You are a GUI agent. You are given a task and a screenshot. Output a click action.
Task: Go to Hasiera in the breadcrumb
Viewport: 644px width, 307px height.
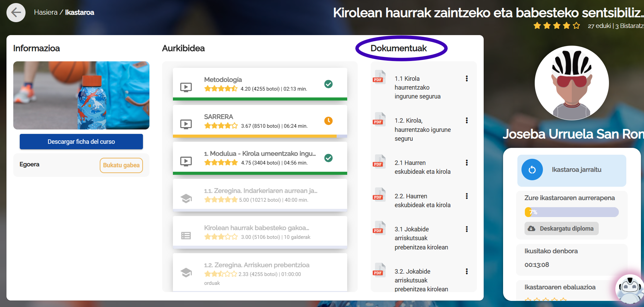(x=46, y=13)
